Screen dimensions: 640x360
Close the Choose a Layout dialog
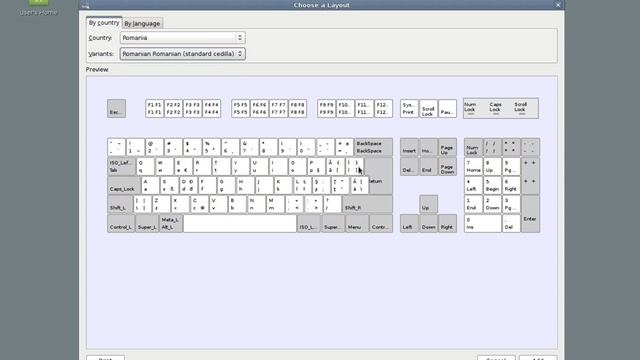(x=558, y=5)
